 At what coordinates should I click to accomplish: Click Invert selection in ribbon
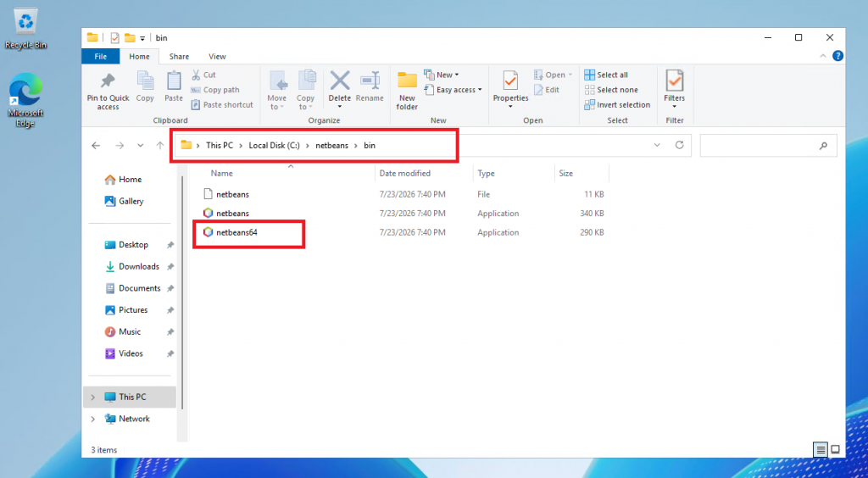click(x=617, y=104)
